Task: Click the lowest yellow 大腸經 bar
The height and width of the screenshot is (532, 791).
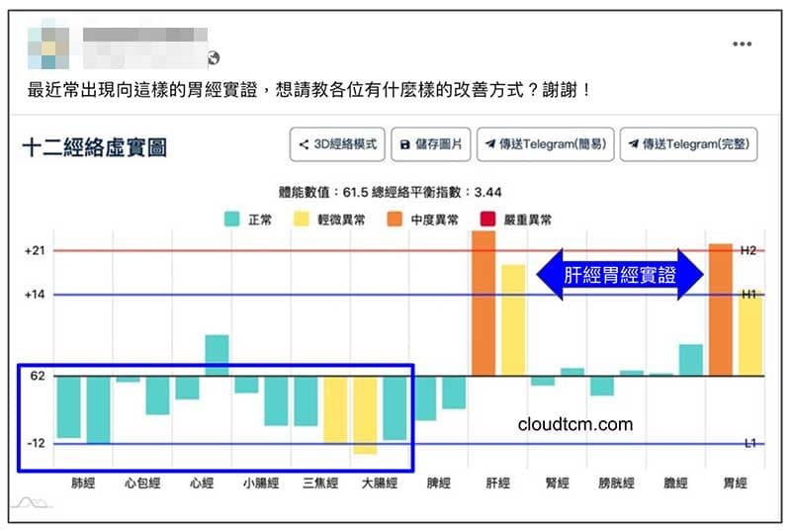Action: (x=365, y=414)
